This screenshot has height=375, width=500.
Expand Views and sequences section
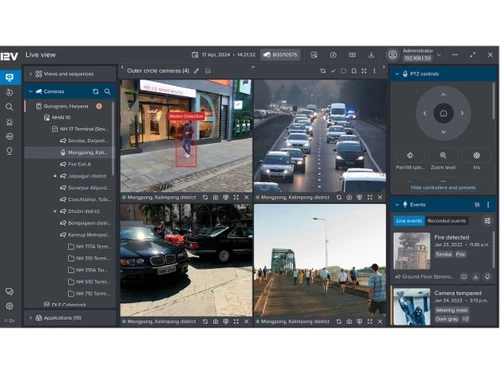[31, 74]
